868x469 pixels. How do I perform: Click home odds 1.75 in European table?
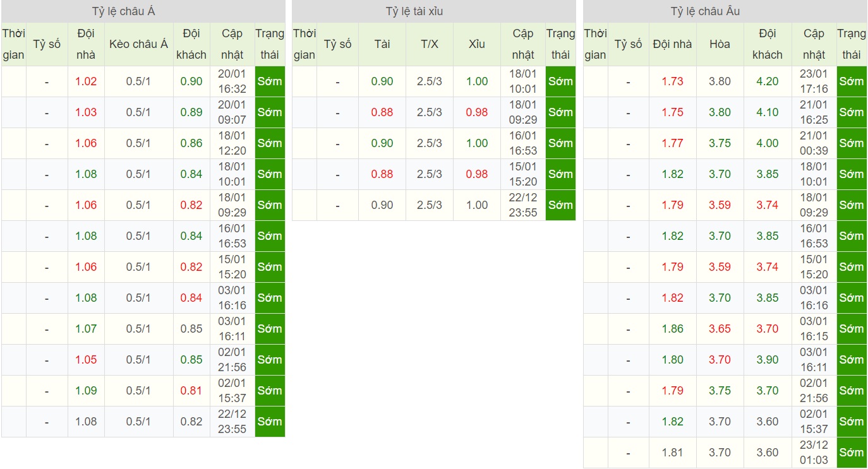tap(673, 112)
